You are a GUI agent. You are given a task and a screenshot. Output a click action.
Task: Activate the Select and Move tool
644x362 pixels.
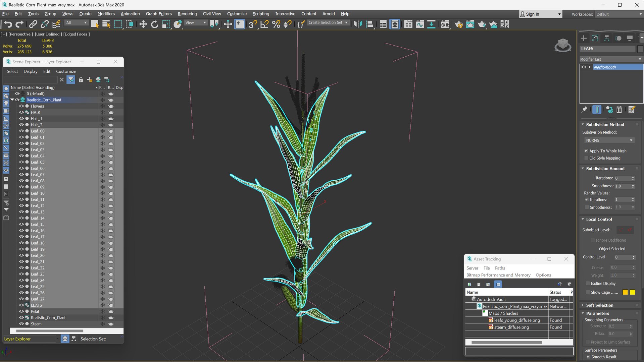tap(143, 24)
